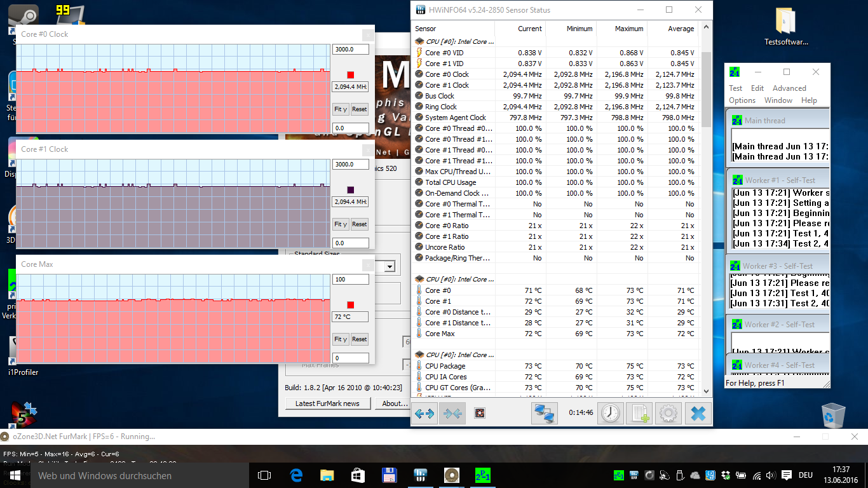Click Reset in the Core Max graph
Image resolution: width=868 pixels, height=488 pixels.
[359, 339]
